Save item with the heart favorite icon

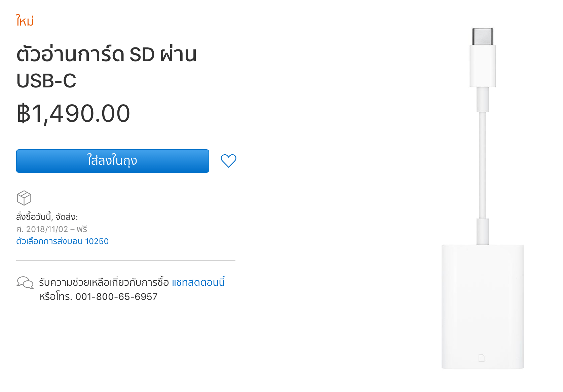coord(228,161)
